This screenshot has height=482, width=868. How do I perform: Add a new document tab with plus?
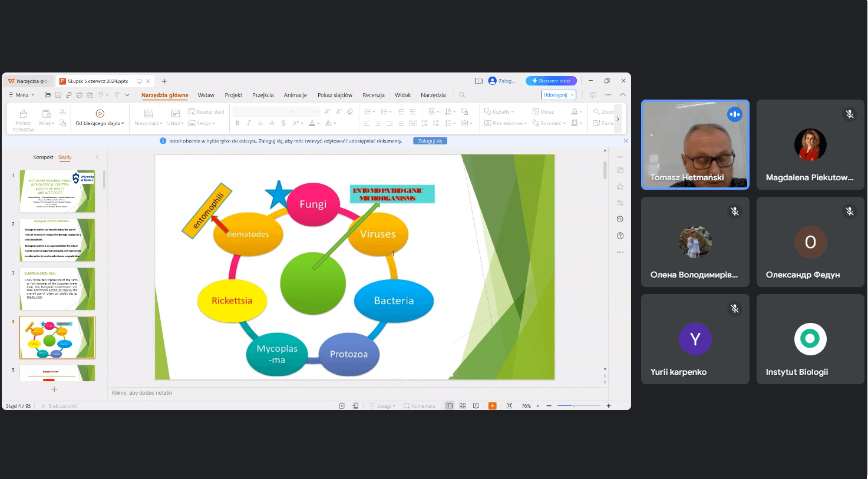point(164,81)
